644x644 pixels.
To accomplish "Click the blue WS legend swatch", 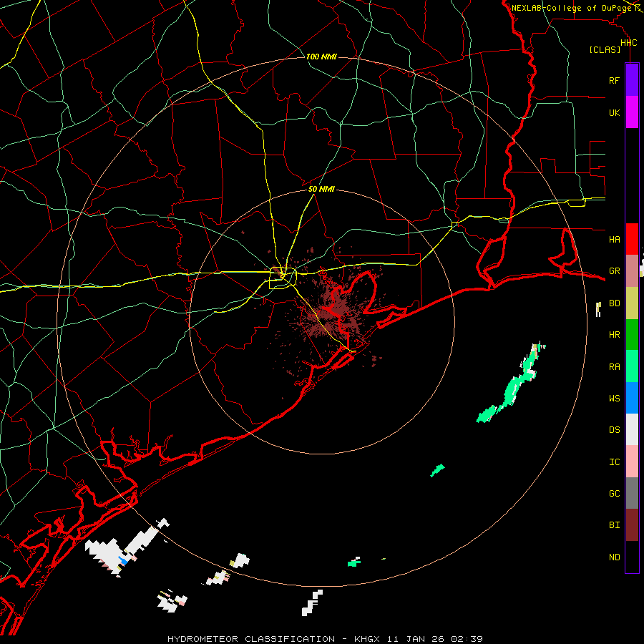I will (632, 398).
